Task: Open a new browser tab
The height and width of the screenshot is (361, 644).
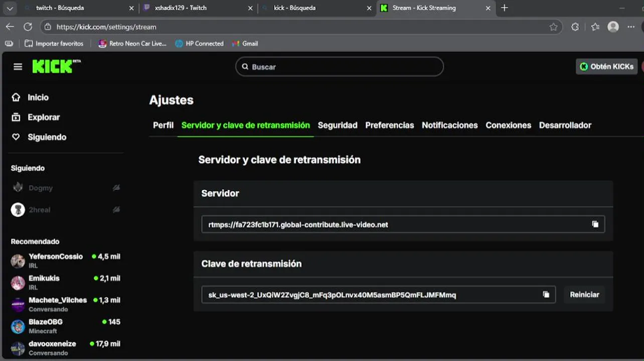Action: (505, 8)
